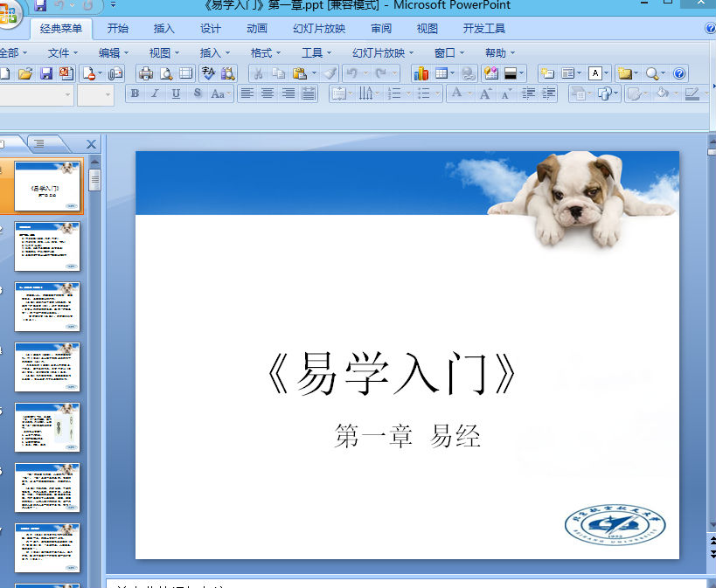
Task: Click the Format Painter brush icon
Action: coord(330,73)
